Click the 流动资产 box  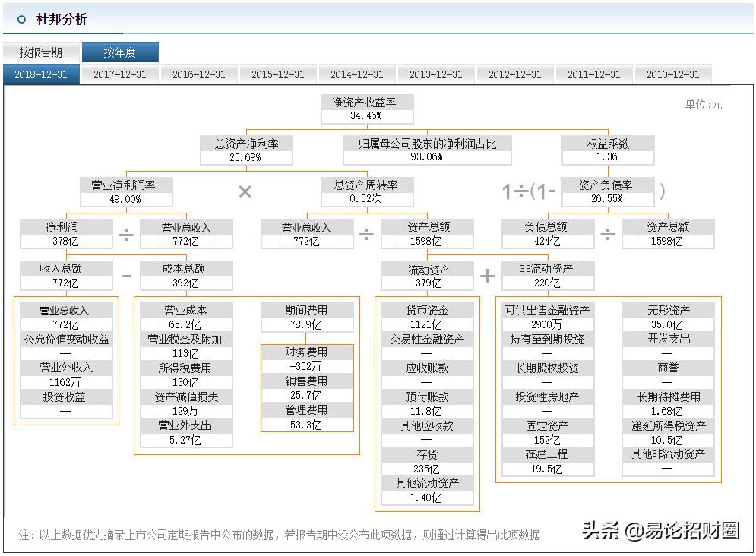point(427,276)
